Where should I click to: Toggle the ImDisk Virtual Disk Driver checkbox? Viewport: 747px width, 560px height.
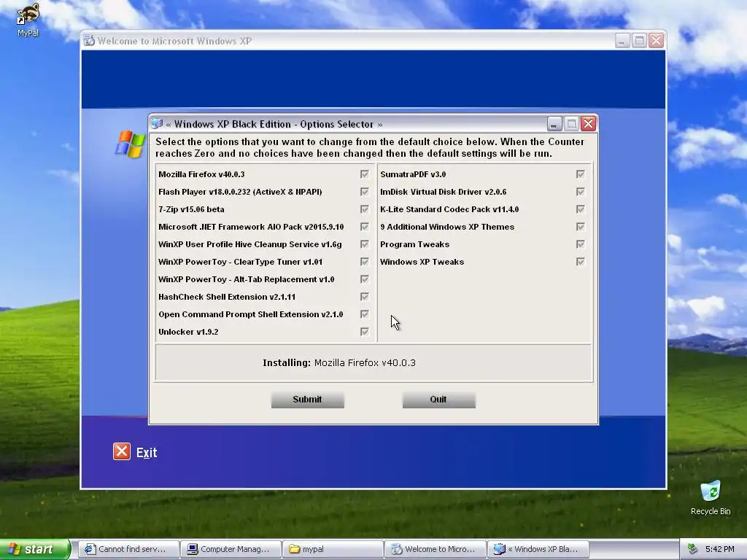click(x=580, y=192)
